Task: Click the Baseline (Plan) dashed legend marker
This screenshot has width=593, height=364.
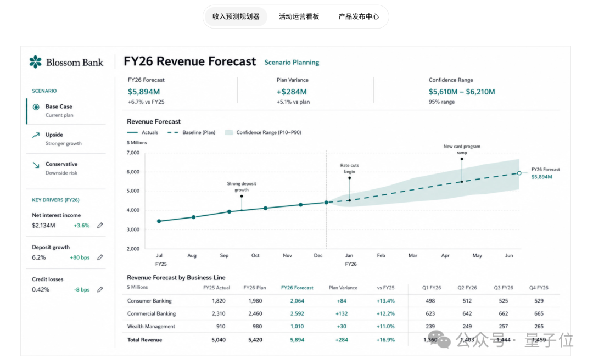Action: [x=173, y=132]
